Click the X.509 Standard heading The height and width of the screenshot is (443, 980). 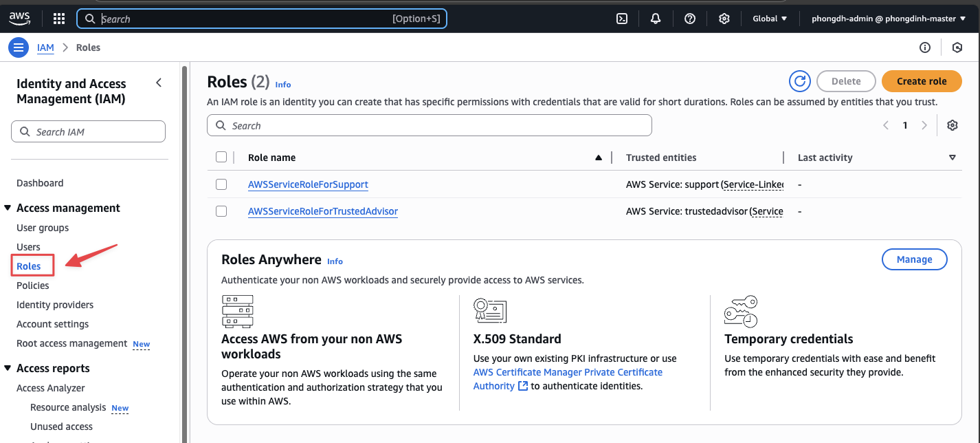pos(517,338)
